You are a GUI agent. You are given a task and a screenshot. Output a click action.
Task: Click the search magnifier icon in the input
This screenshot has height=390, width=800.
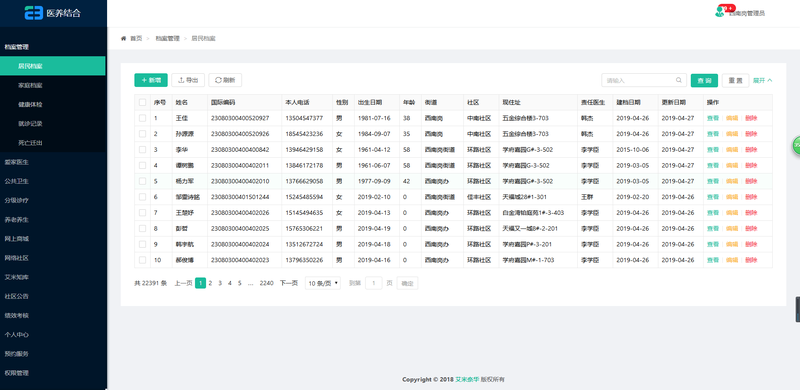679,80
